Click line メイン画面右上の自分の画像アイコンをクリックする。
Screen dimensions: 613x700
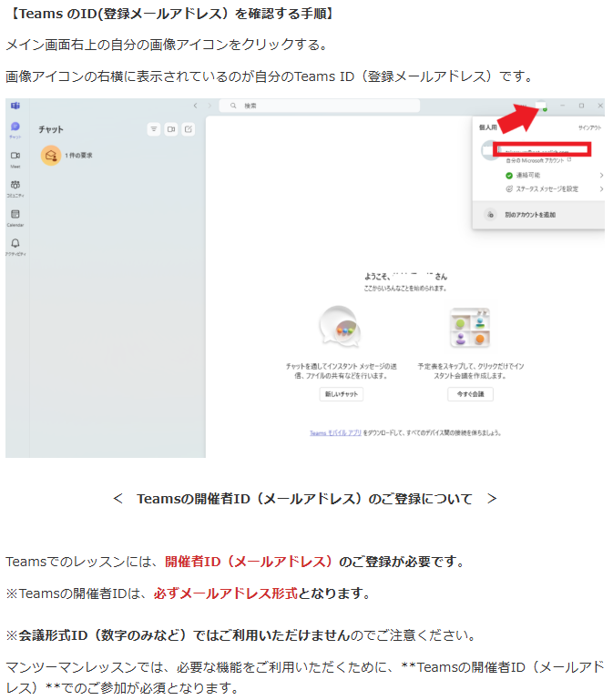[x=168, y=45]
